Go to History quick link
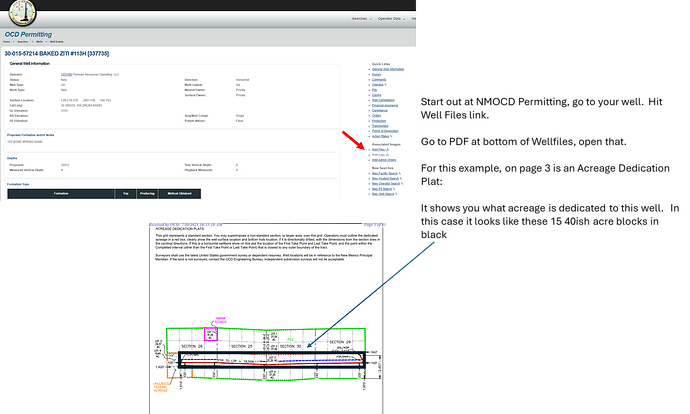This screenshot has height=414, width=690. [376, 75]
